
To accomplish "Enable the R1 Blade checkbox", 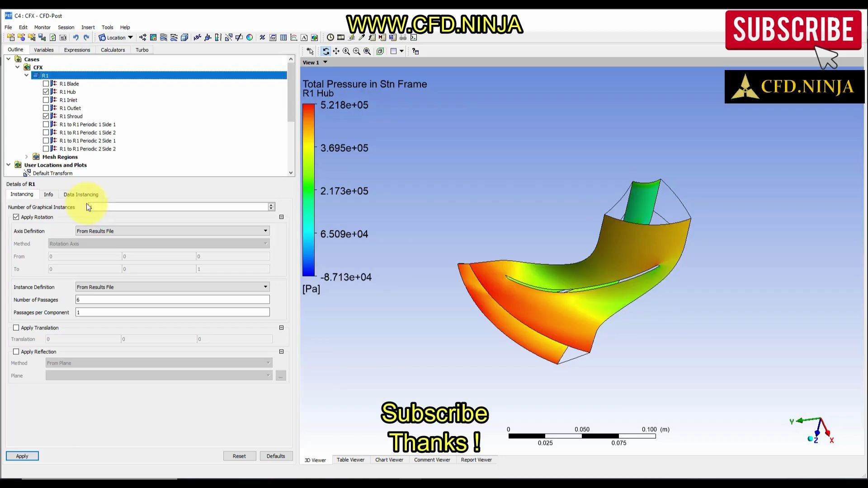I will [46, 84].
